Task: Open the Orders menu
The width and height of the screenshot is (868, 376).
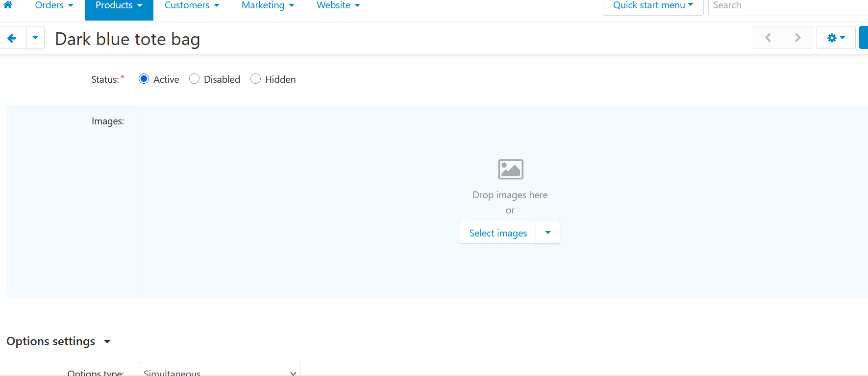Action: 54,5
